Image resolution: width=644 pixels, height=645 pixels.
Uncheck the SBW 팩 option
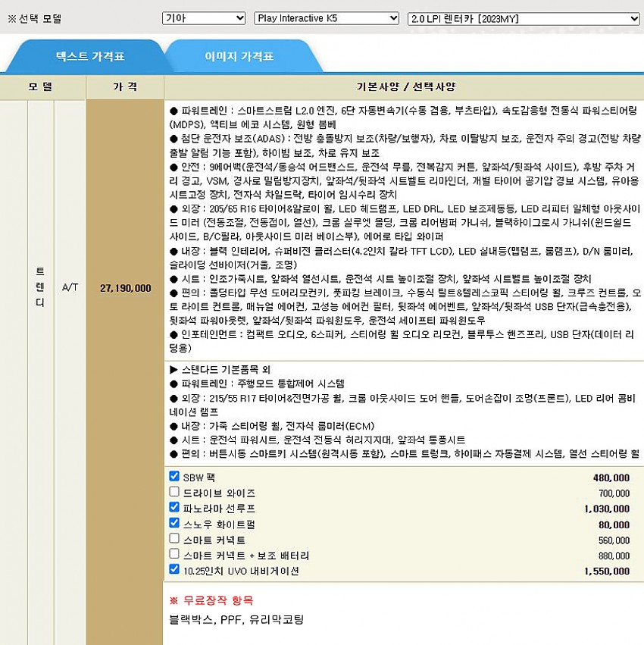click(x=175, y=477)
